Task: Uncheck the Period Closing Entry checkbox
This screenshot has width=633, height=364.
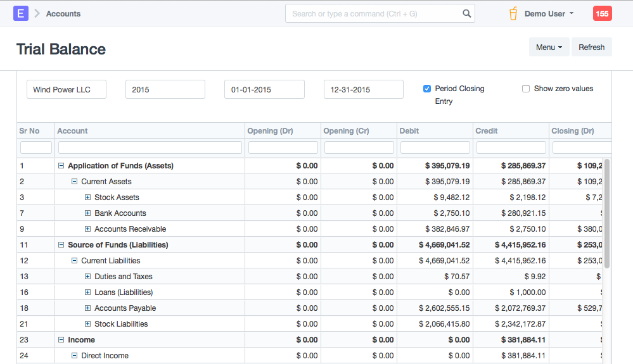Action: point(427,89)
